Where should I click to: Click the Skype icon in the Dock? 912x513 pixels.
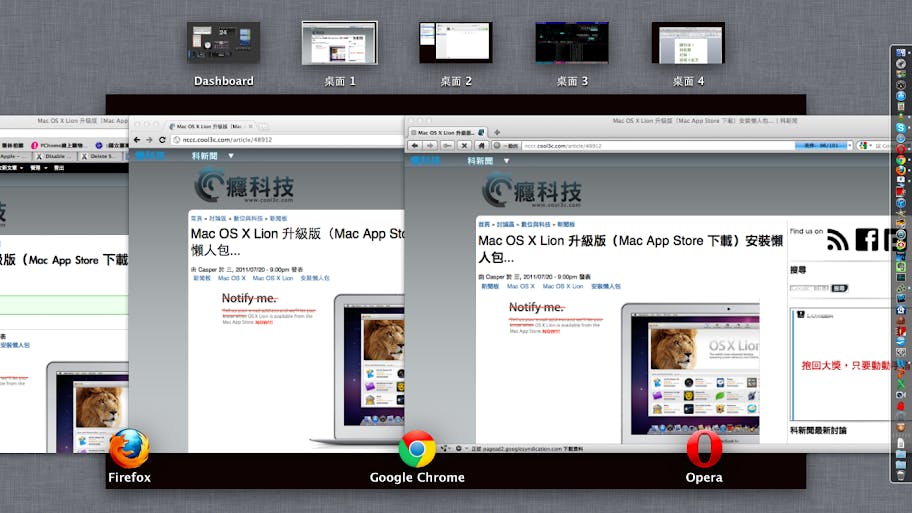tap(900, 127)
